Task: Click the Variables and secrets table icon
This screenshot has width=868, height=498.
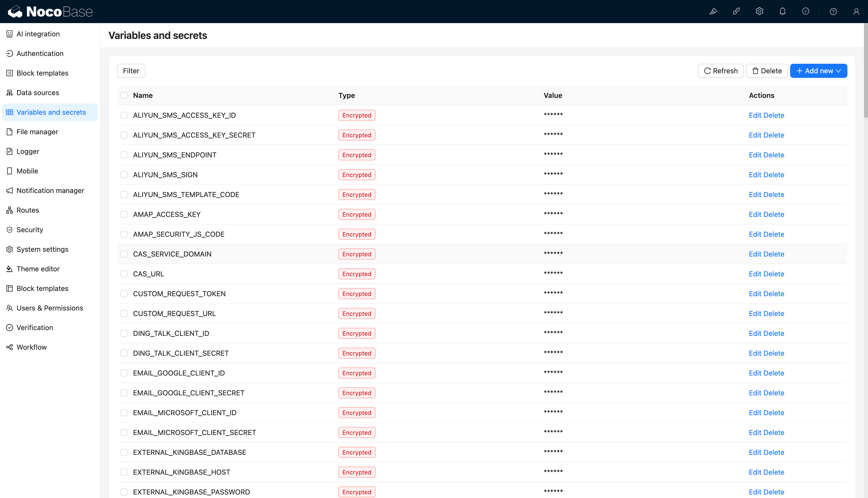Action: 10,112
